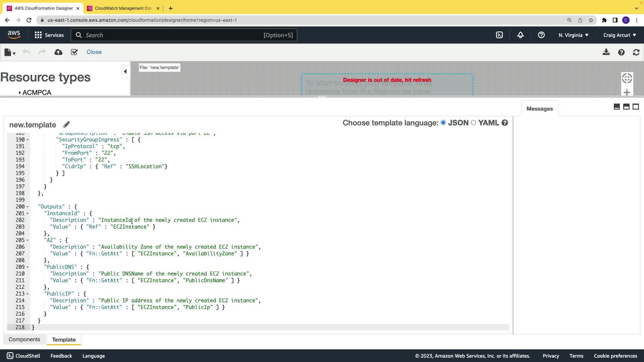Collapse the Resource types pane
The width and height of the screenshot is (644, 362).
coord(125,71)
